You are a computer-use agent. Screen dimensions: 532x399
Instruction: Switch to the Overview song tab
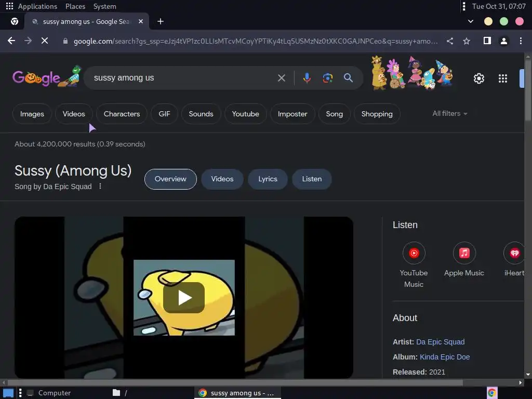[170, 179]
